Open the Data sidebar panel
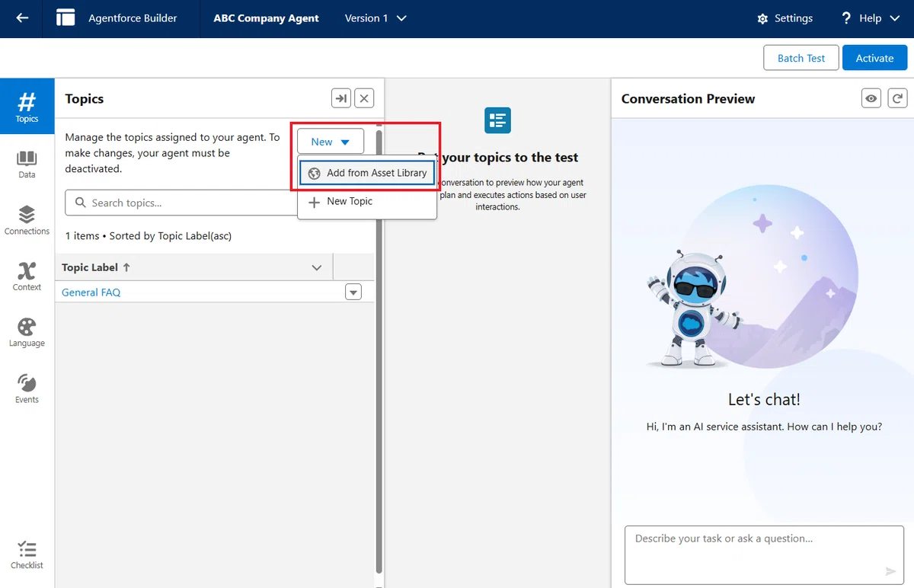Screen dimensions: 914x588 click(27, 164)
